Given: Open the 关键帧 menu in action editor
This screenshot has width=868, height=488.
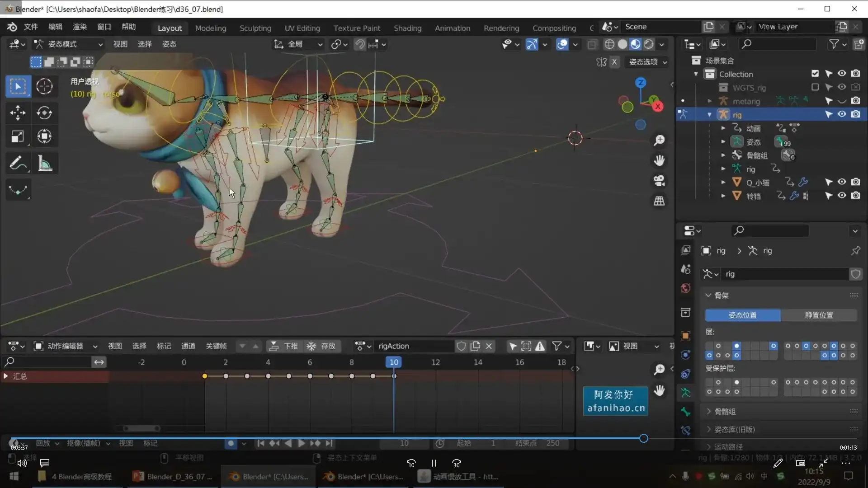Looking at the screenshot, I should pyautogui.click(x=216, y=346).
